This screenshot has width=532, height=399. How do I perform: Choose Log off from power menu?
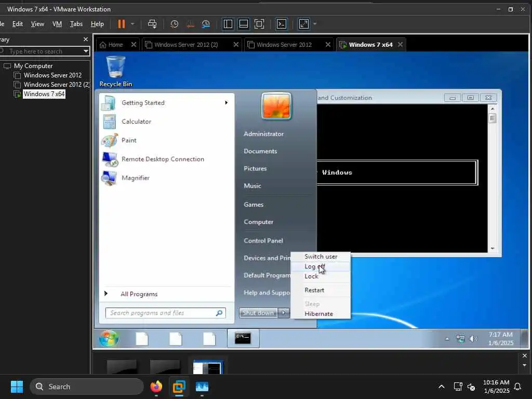pyautogui.click(x=321, y=267)
